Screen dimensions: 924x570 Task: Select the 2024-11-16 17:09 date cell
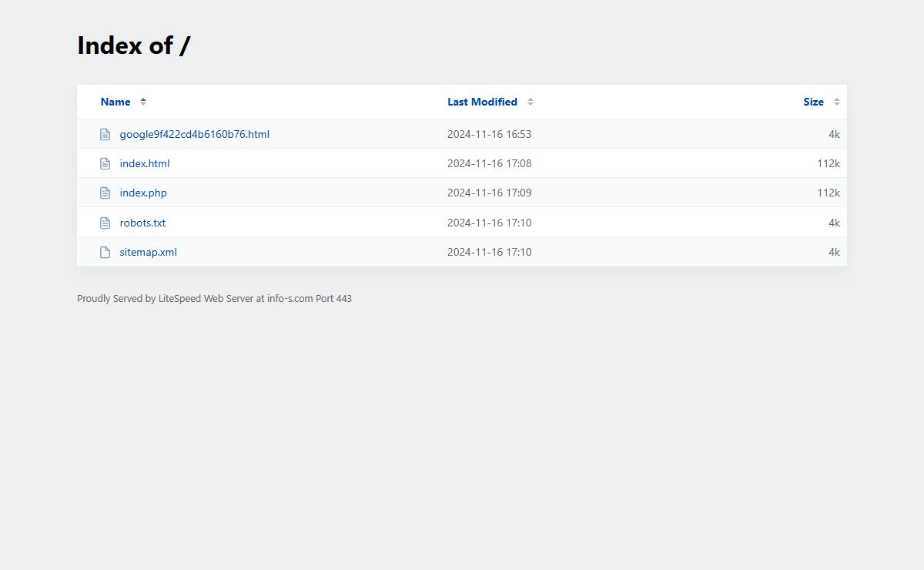click(x=489, y=193)
